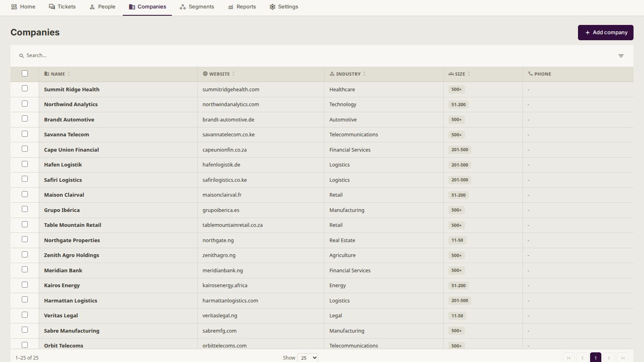
Task: Focus the Search input field
Action: pyautogui.click(x=318, y=56)
